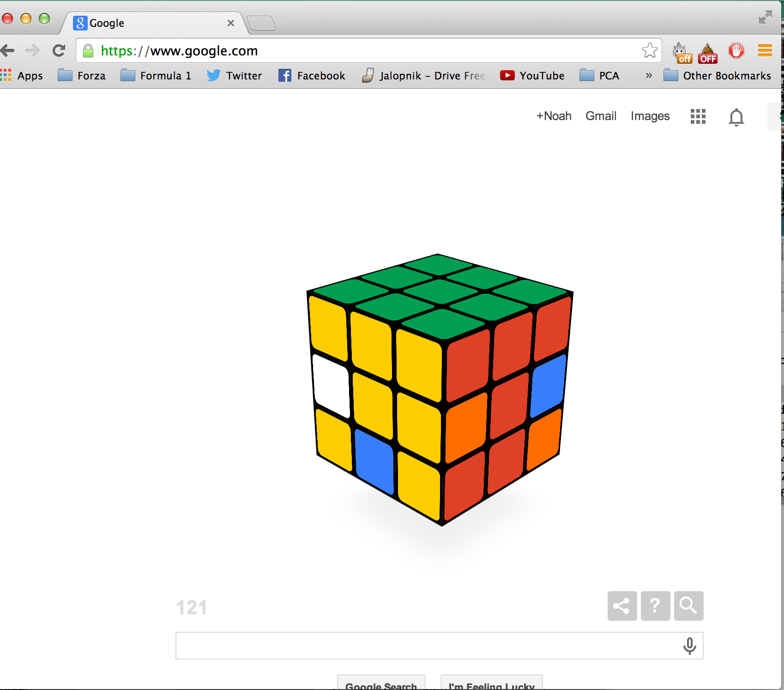Viewport: 784px width, 690px height.
Task: Open the Chrome hamburger menu
Action: 765,50
